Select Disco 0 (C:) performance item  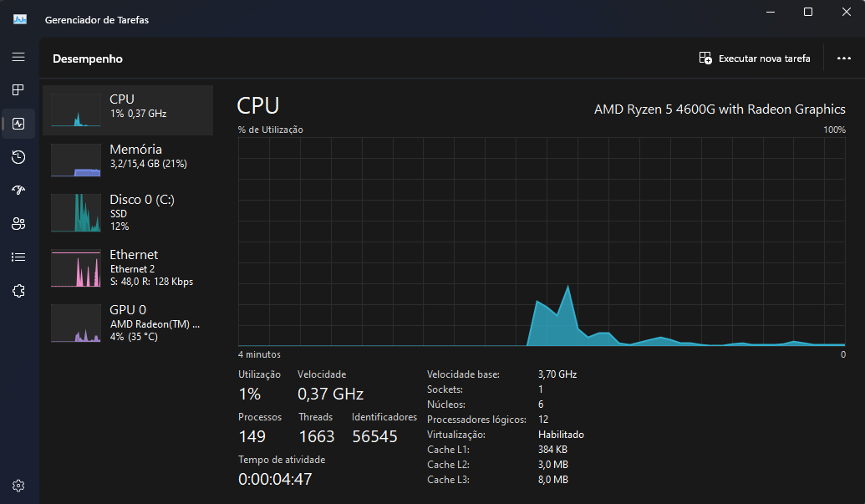(x=128, y=212)
